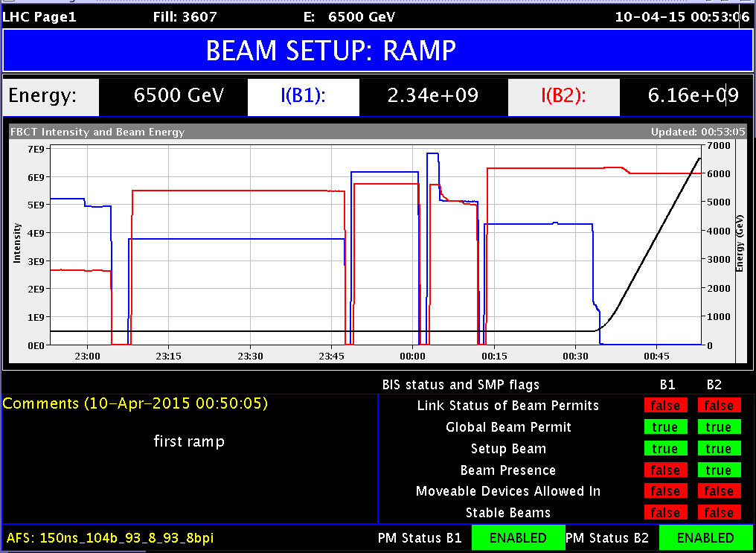The image size is (756, 553).
Task: Toggle the B1 Stable Beams flag
Action: click(x=665, y=512)
